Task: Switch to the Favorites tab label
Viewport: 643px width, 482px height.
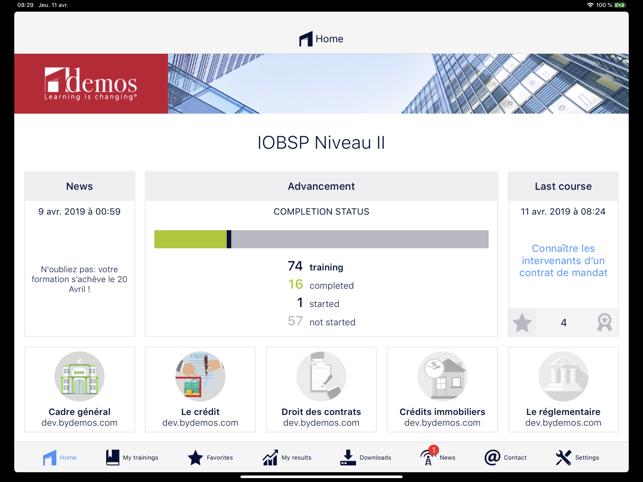Action: (219, 457)
